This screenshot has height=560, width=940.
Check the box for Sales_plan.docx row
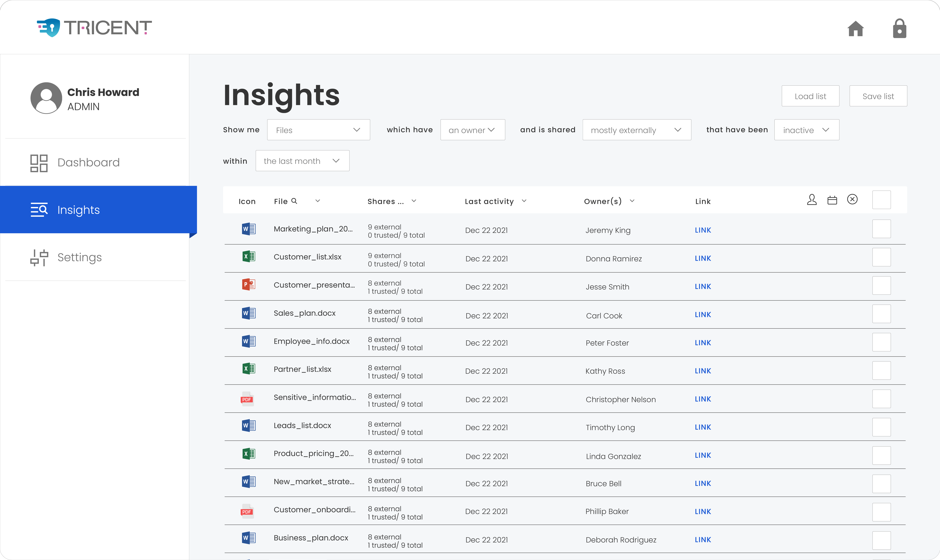pos(882,314)
